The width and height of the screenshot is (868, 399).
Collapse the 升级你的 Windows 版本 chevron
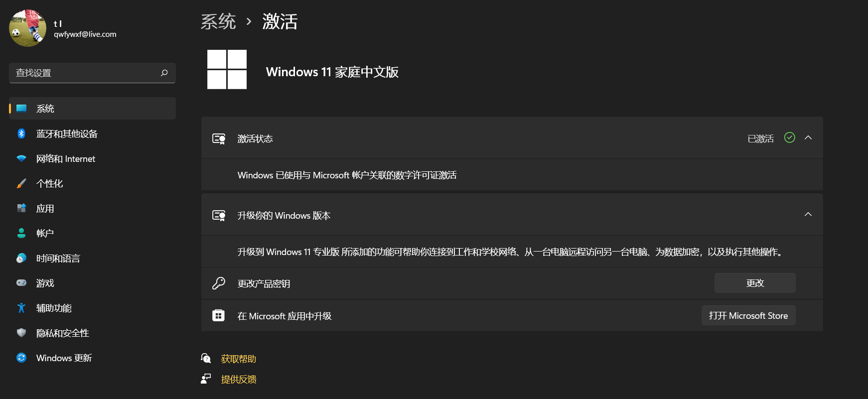click(808, 214)
